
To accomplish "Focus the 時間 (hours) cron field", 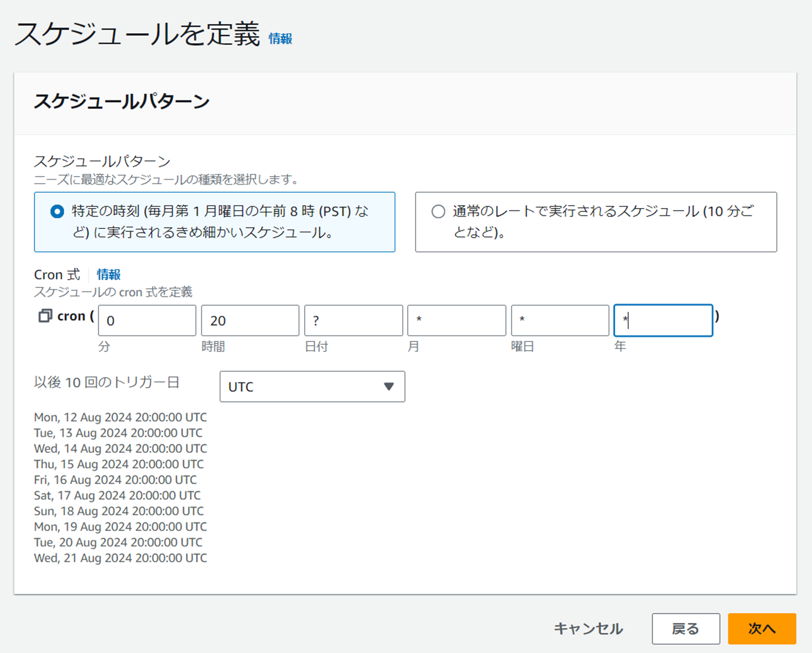I will point(250,320).
